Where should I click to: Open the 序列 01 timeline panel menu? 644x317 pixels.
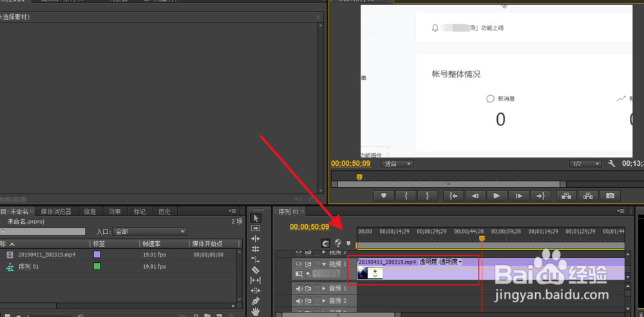tap(620, 211)
